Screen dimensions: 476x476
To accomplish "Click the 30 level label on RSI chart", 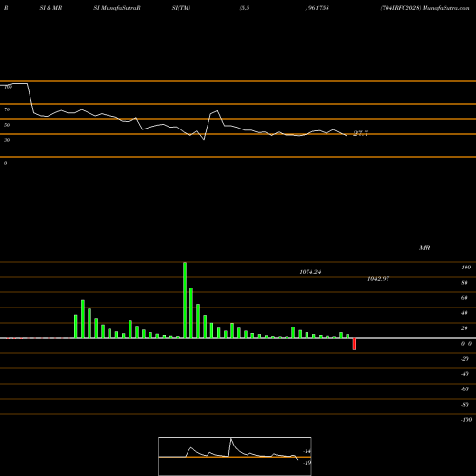I will click(x=7, y=140).
